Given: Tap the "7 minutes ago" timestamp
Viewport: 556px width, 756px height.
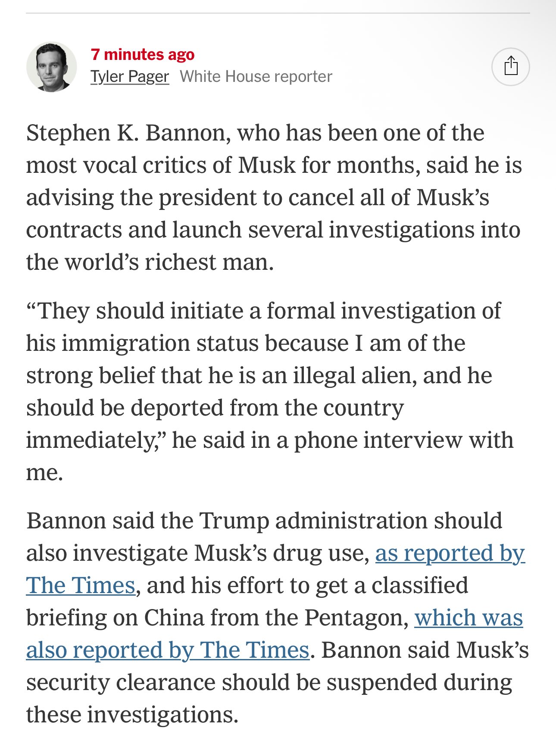Looking at the screenshot, I should click(143, 55).
